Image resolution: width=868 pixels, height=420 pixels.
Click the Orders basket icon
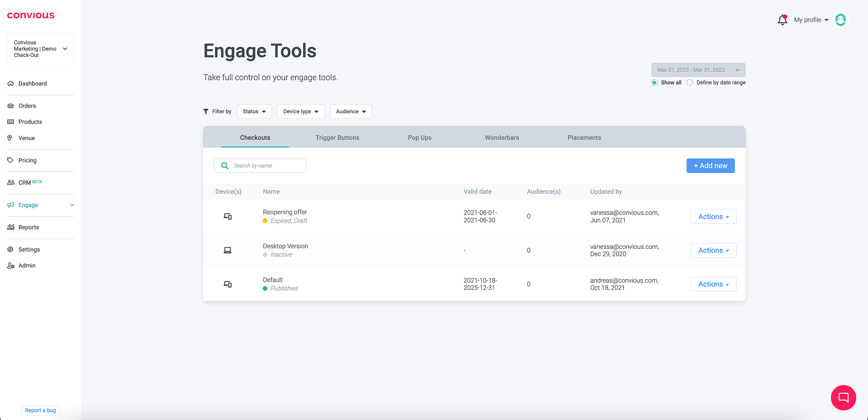click(x=11, y=106)
